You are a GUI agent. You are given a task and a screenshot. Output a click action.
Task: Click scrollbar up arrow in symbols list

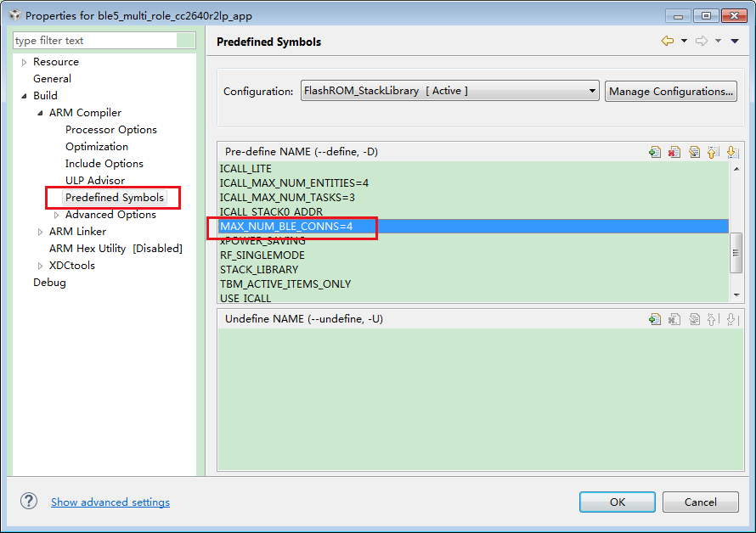[736, 169]
